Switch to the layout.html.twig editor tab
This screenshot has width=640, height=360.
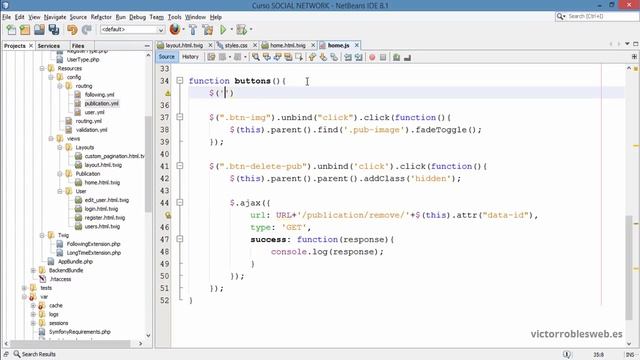184,45
